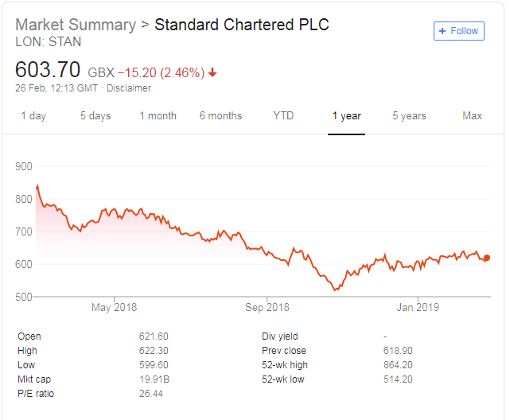Viewport: 510px width, 420px height.
Task: Click the orange current-price dot on chart
Action: pyautogui.click(x=487, y=258)
